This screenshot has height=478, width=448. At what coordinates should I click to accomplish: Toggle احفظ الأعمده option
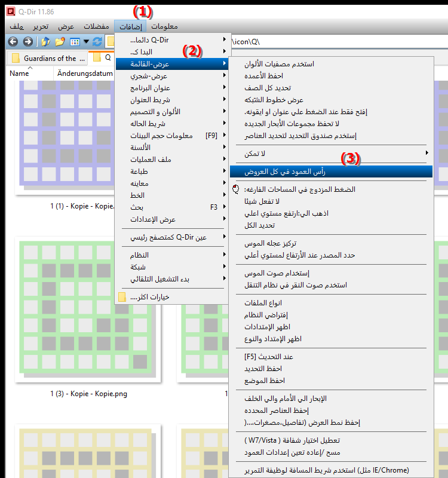[x=331, y=76]
